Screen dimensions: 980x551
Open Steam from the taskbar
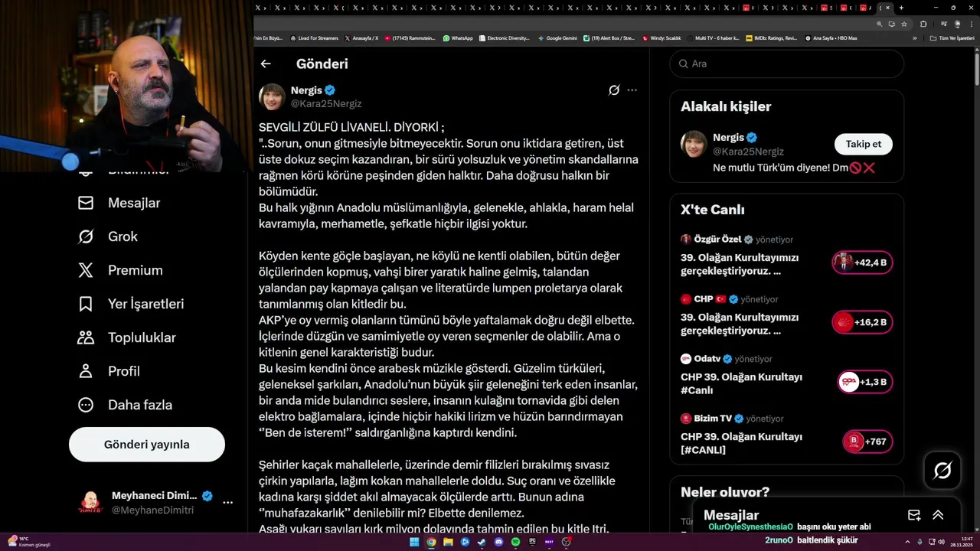click(482, 542)
